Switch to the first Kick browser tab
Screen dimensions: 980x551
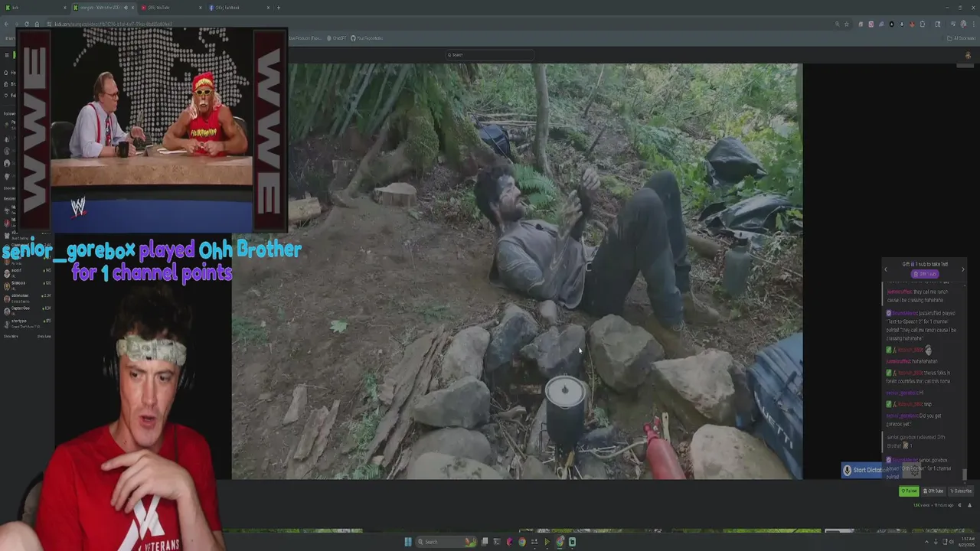[x=34, y=8]
